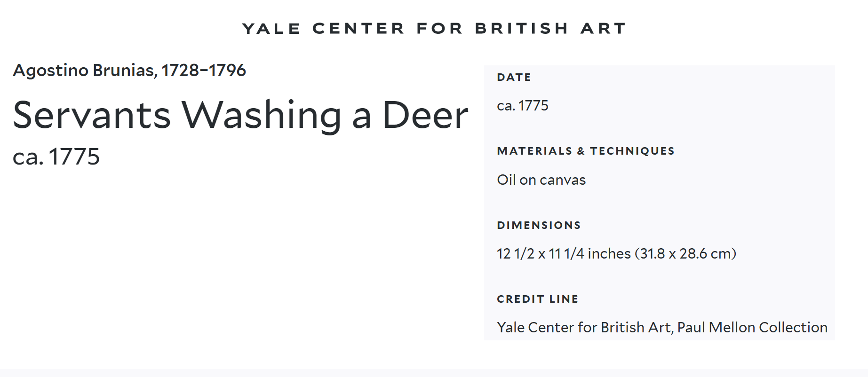Click the Yale Center for British Art header

click(x=434, y=29)
